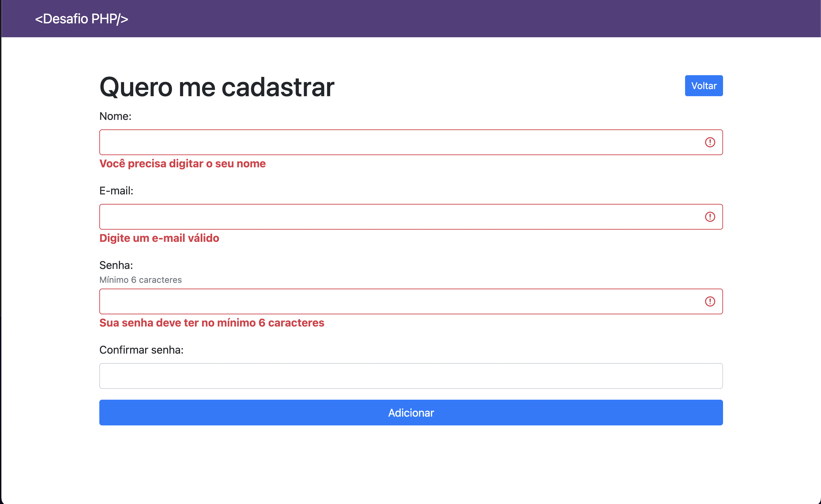Click the E-mail: field label

click(x=116, y=191)
